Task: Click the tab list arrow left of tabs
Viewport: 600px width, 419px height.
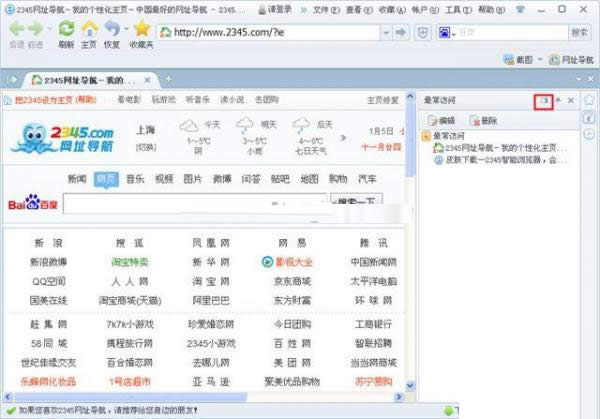Action: (13, 80)
